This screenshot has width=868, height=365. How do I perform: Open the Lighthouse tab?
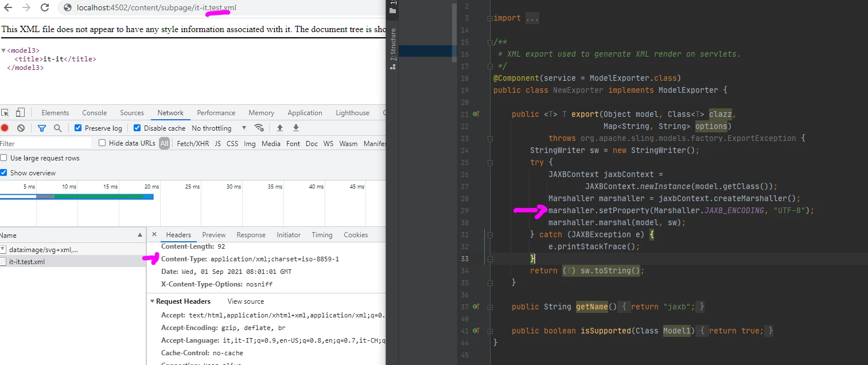352,113
